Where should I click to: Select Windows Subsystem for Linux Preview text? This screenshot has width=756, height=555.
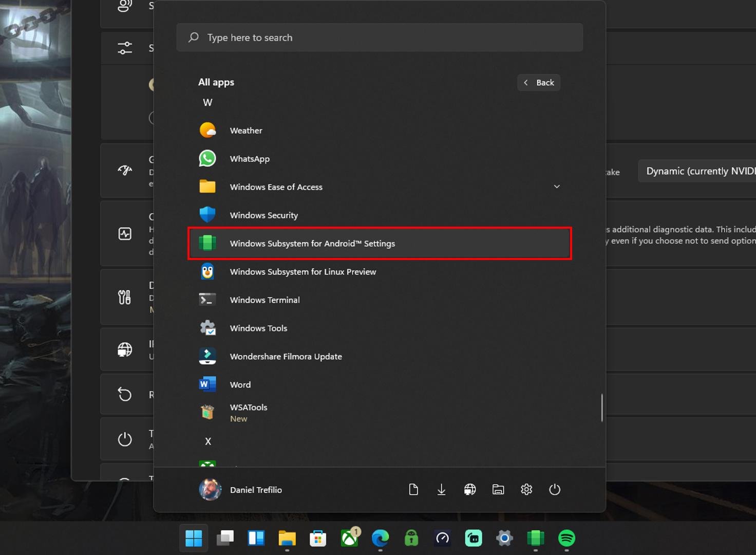pos(303,272)
